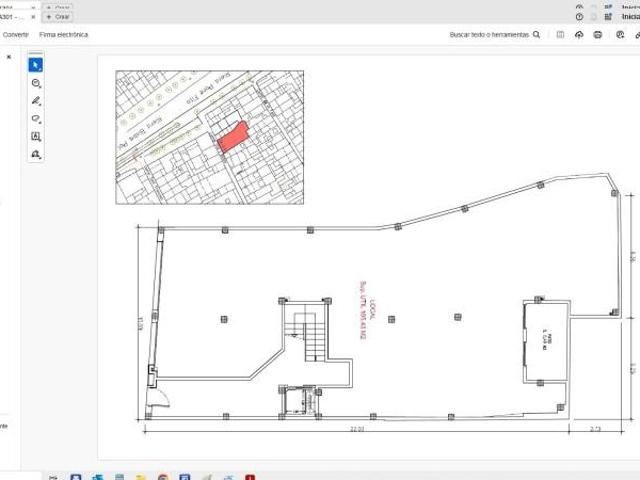Open the help question mark icon
Viewport: 640px width, 480px height.
[579, 17]
